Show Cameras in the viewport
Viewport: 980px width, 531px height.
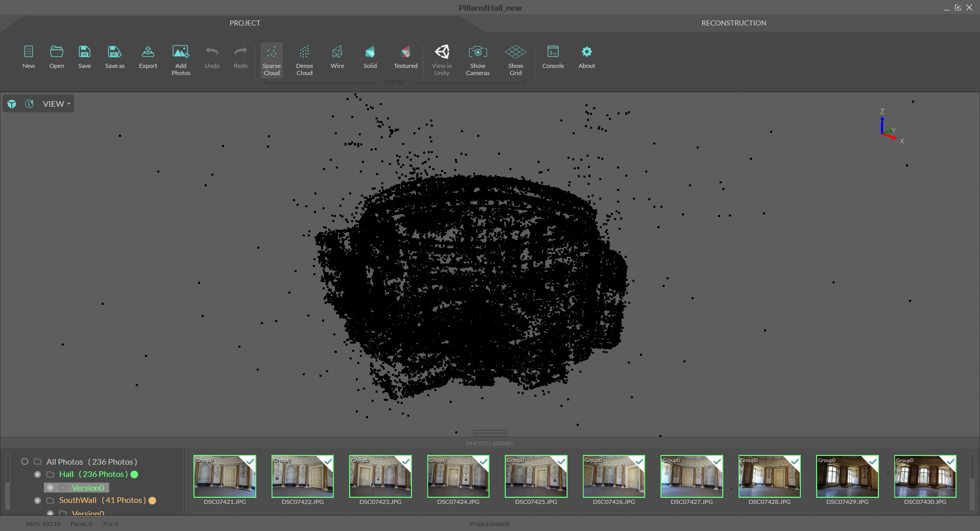point(477,59)
